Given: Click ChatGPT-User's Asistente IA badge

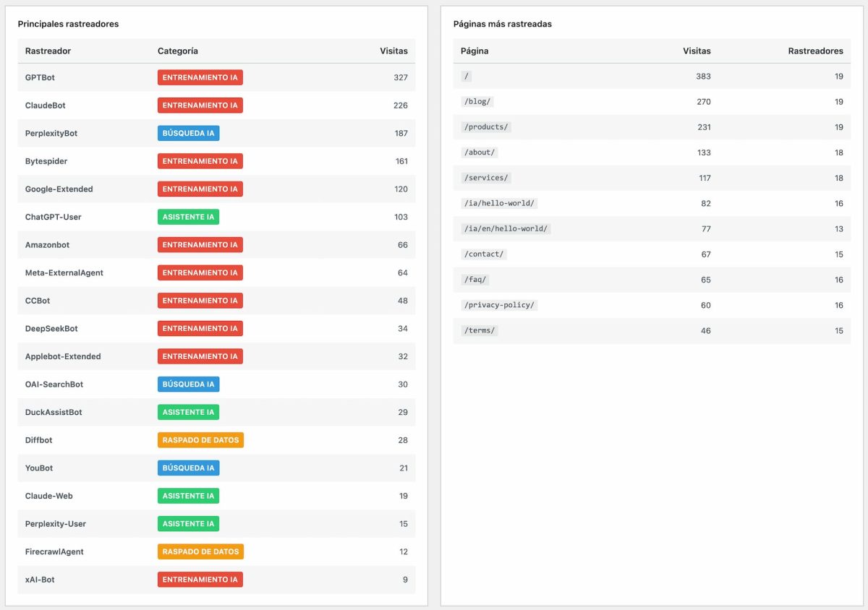Looking at the screenshot, I should pos(188,217).
